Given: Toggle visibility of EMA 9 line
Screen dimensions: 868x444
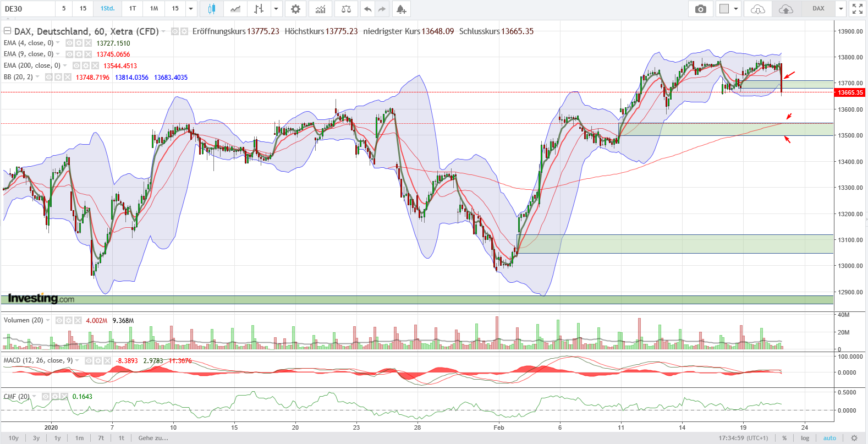Looking at the screenshot, I should pyautogui.click(x=69, y=54).
